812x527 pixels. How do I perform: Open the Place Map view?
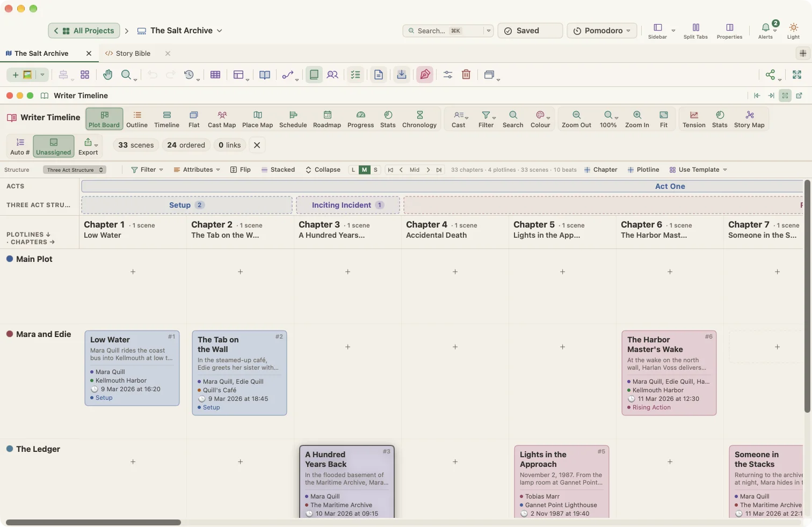[258, 119]
